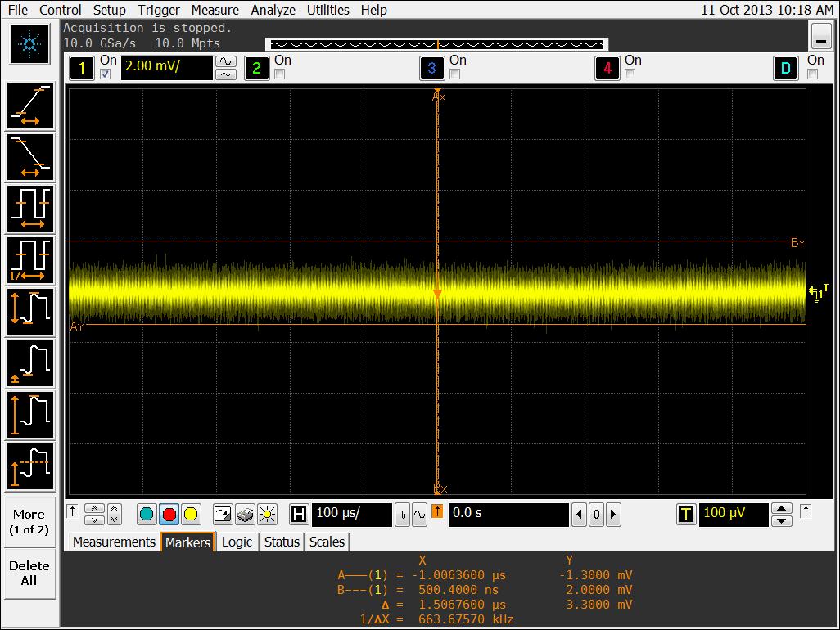840x630 pixels.
Task: Increase channel 1 vertical scale with the upper button
Action: (x=225, y=61)
